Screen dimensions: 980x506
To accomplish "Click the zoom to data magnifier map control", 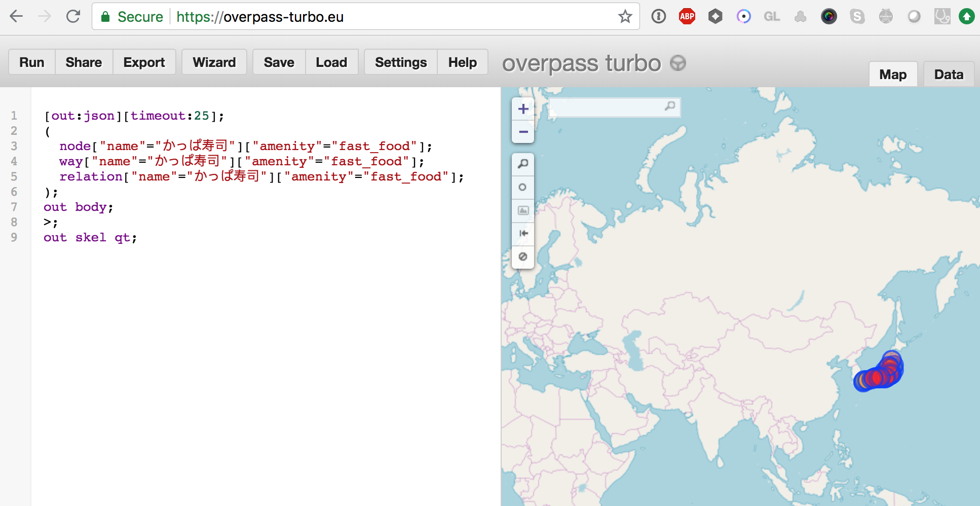I will pyautogui.click(x=523, y=164).
